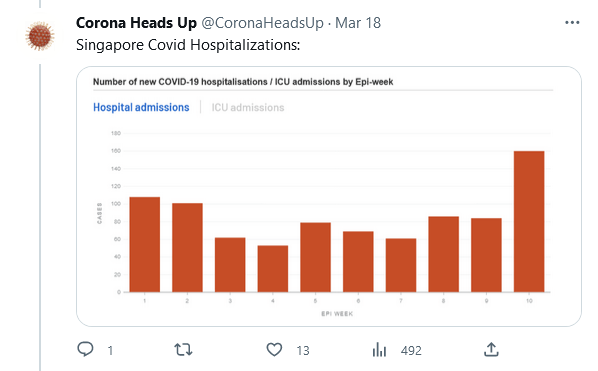Select the epi week 4 bar
The image size is (598, 371).
[273, 269]
